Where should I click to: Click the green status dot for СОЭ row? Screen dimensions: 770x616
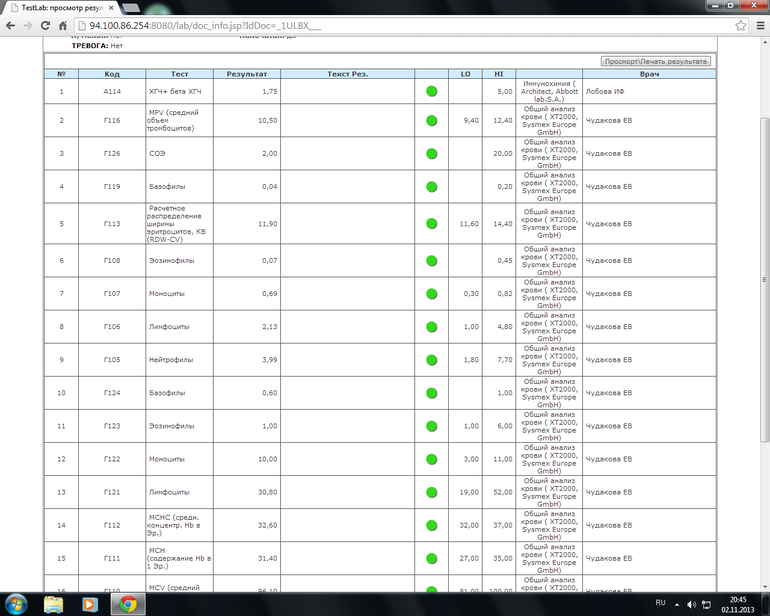[432, 154]
